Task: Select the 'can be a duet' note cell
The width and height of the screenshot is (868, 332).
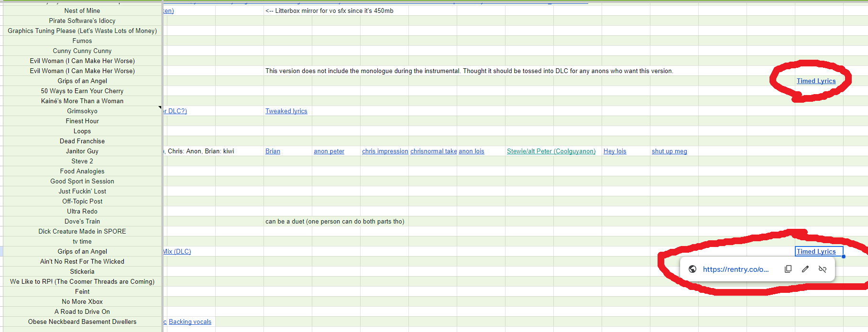Action: tap(335, 221)
